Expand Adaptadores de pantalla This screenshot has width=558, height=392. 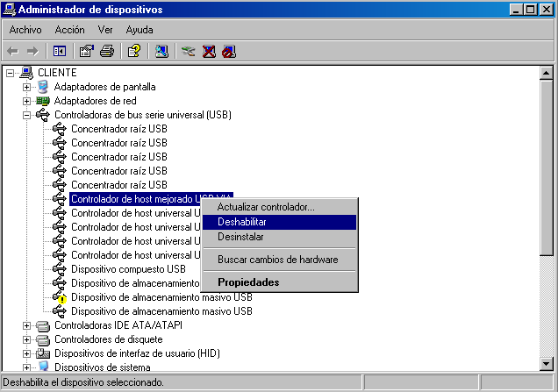pyautogui.click(x=26, y=87)
